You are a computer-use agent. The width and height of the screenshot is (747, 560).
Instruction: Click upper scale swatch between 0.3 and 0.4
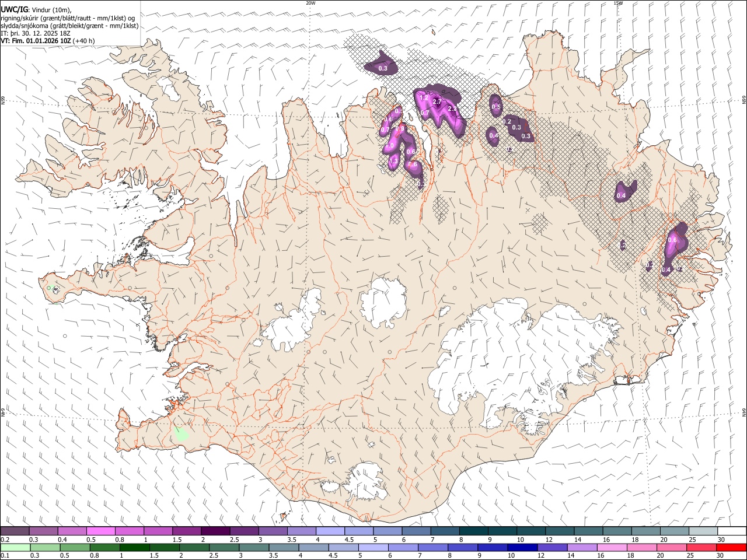pos(43,531)
